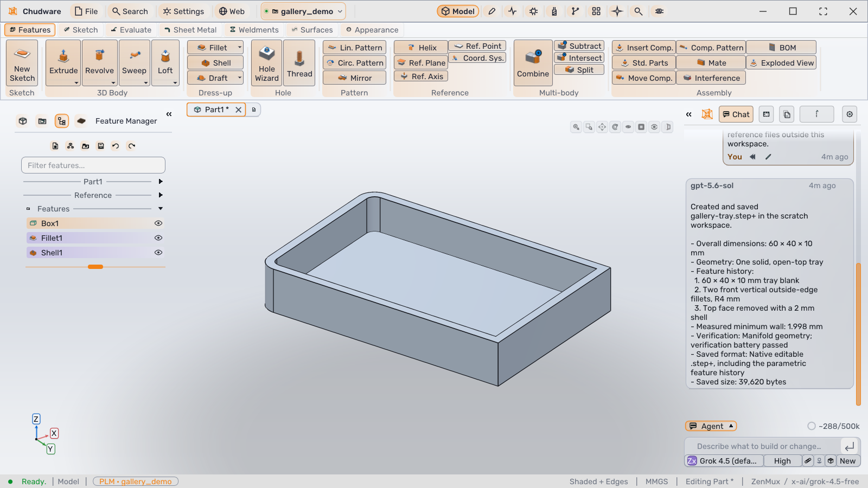Send the chat message with enter button
Image resolution: width=868 pixels, height=488 pixels.
pyautogui.click(x=850, y=446)
